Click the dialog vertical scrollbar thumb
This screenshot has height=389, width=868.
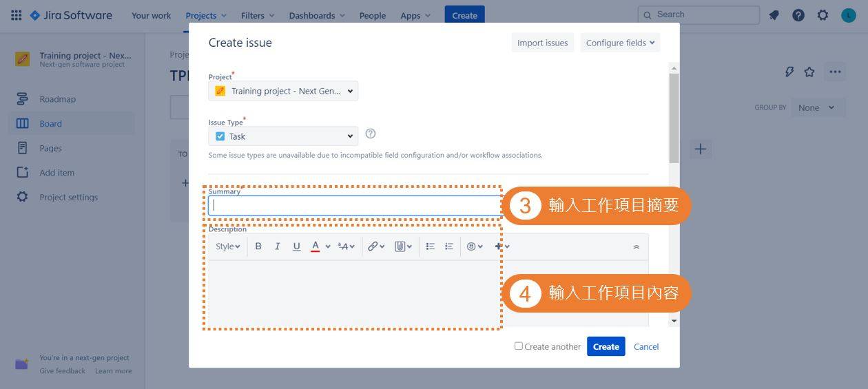coord(674,118)
